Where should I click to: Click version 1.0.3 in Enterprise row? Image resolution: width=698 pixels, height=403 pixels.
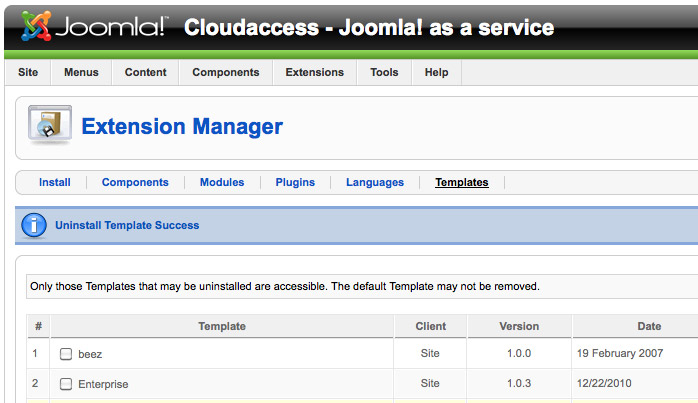pos(519,383)
